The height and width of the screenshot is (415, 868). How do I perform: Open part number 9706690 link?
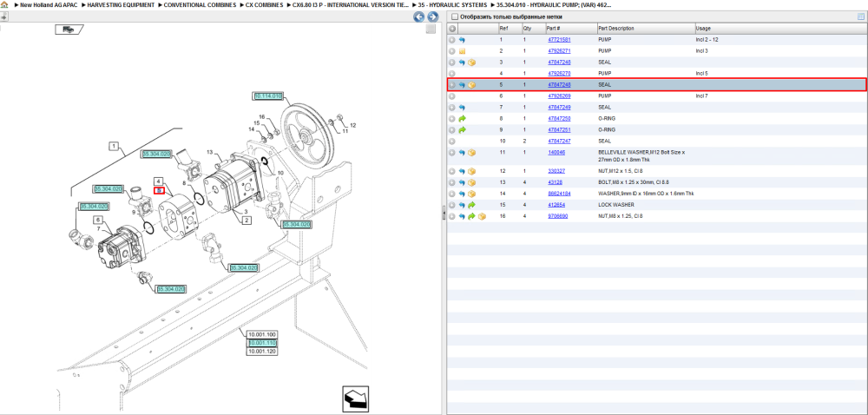557,216
